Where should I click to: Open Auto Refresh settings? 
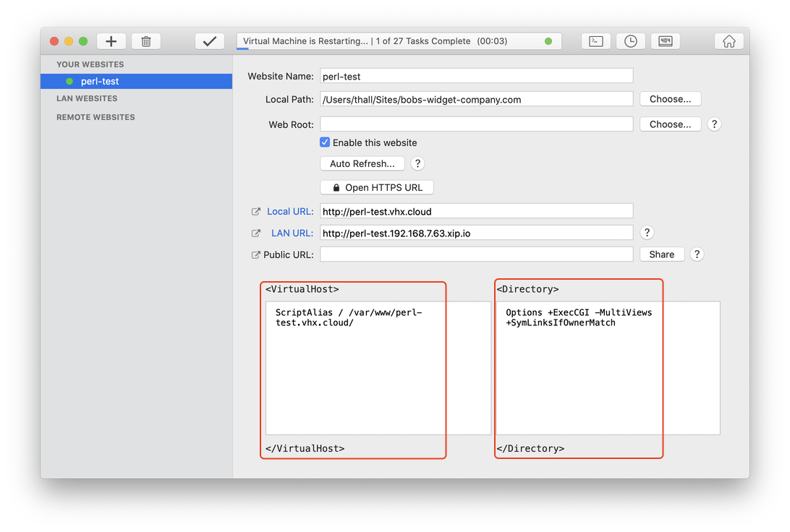tap(362, 163)
